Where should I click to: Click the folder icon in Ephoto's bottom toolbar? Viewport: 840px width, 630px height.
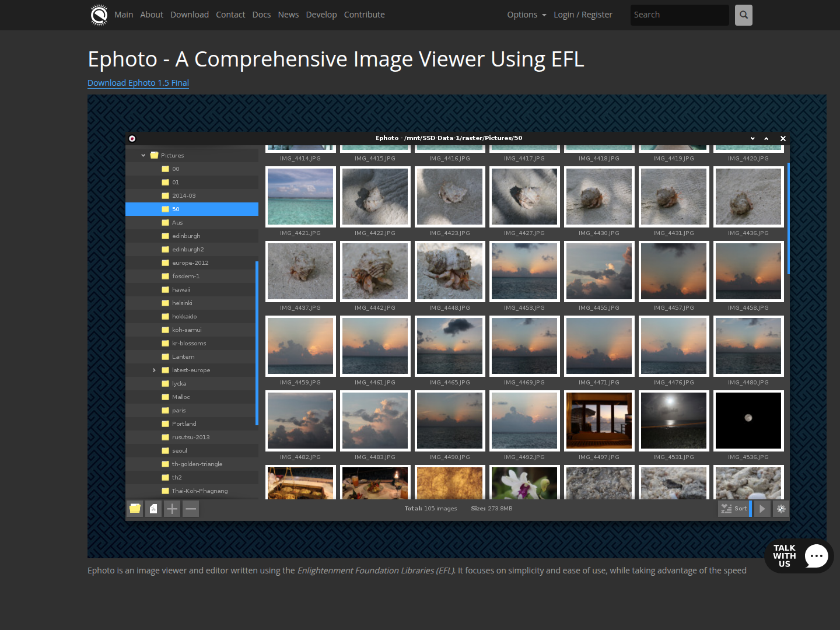coord(135,509)
